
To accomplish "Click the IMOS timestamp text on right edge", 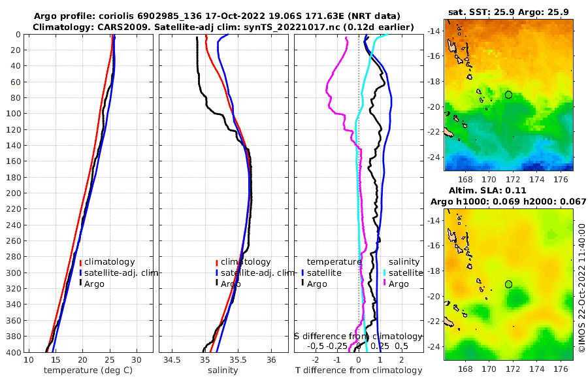I will (x=581, y=288).
